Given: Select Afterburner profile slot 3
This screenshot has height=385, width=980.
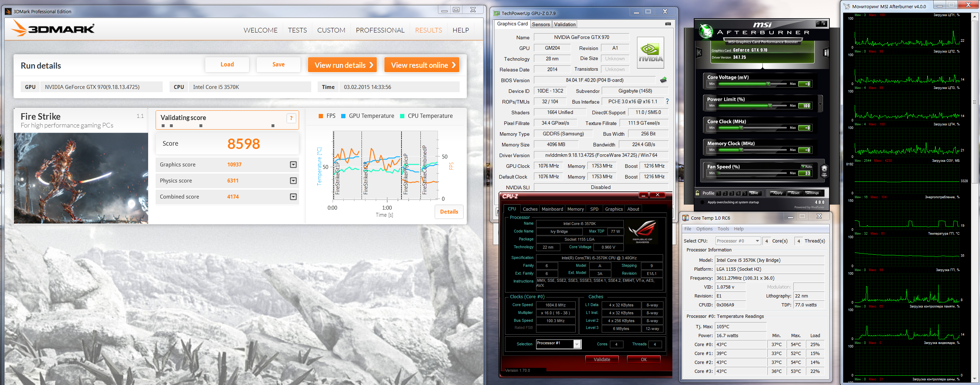Looking at the screenshot, I should [732, 194].
